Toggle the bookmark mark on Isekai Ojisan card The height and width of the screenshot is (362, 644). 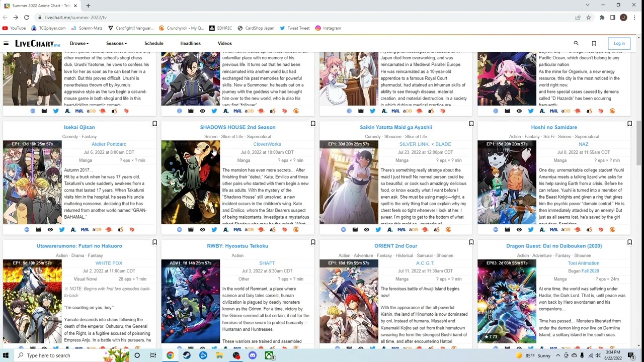point(154,124)
